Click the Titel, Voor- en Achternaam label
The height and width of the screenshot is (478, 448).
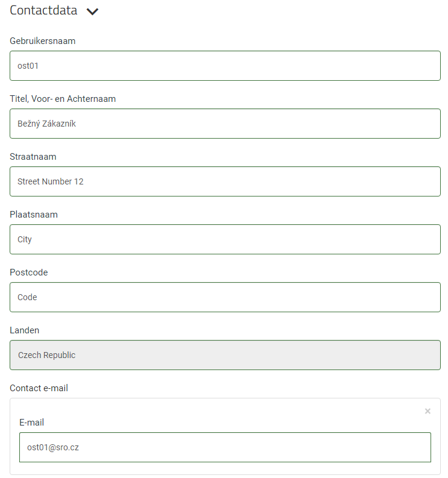coord(63,99)
